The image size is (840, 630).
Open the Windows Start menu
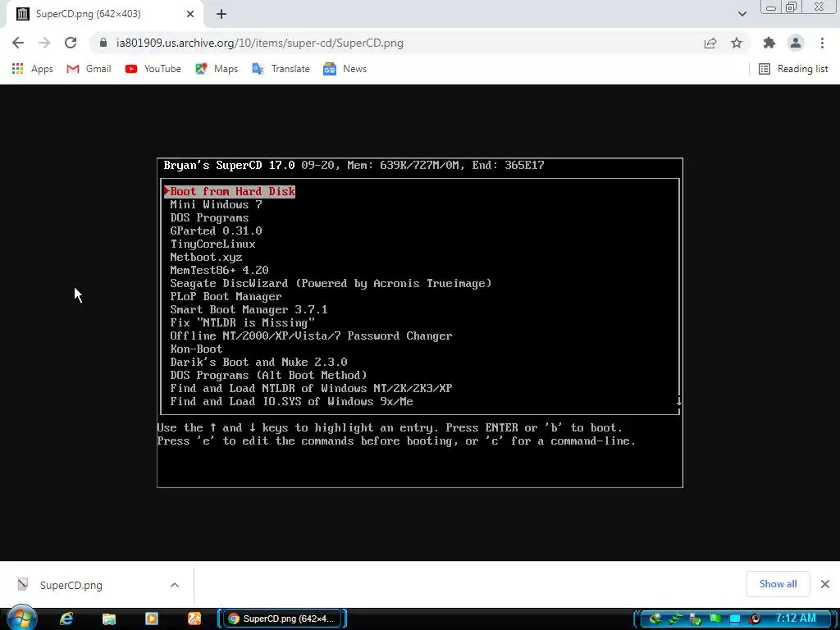(x=21, y=619)
